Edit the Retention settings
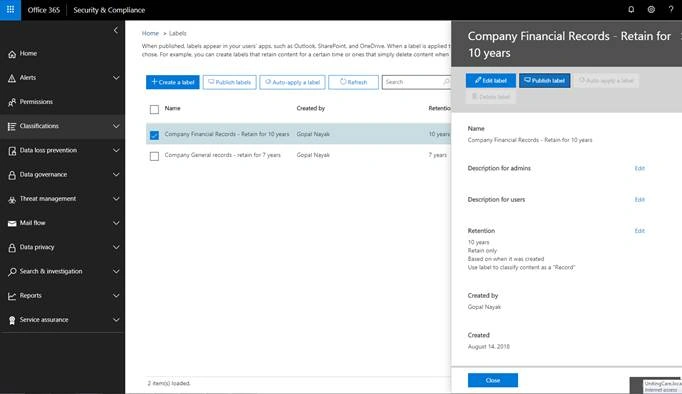Image resolution: width=682 pixels, height=394 pixels. [x=639, y=231]
